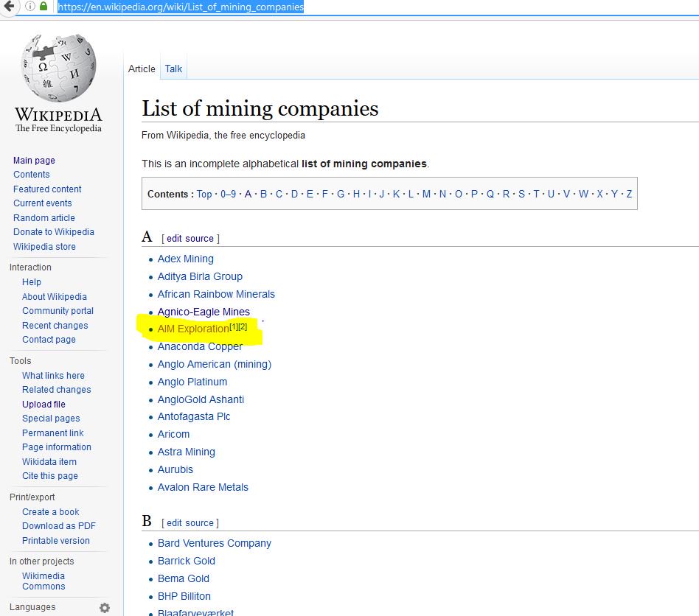This screenshot has width=699, height=616.
Task: Jump to Top in contents box
Action: [x=204, y=195]
